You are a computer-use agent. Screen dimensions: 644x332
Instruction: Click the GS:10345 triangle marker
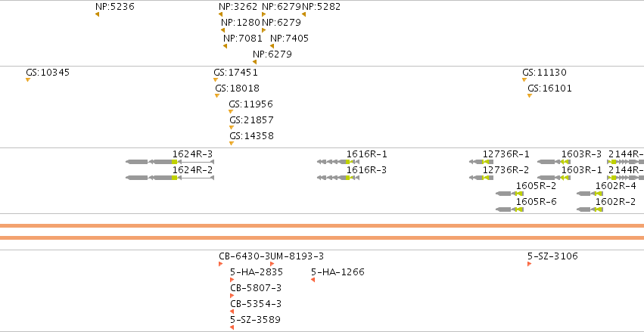tap(28, 79)
